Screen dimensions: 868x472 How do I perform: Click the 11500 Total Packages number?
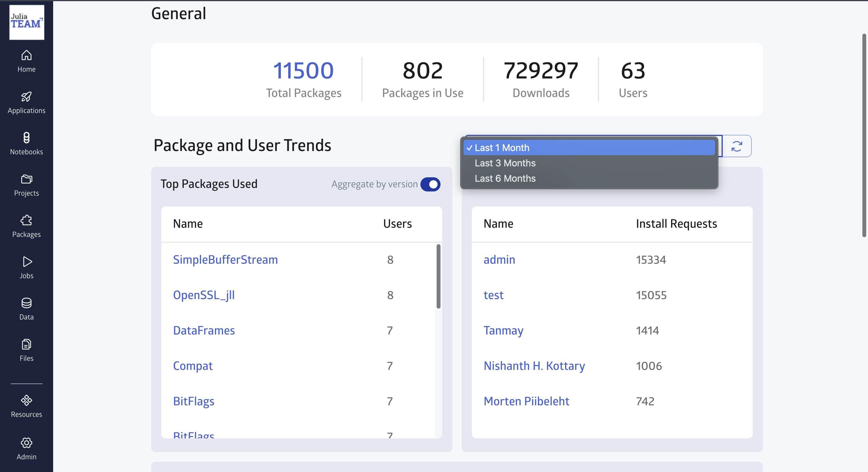tap(303, 71)
